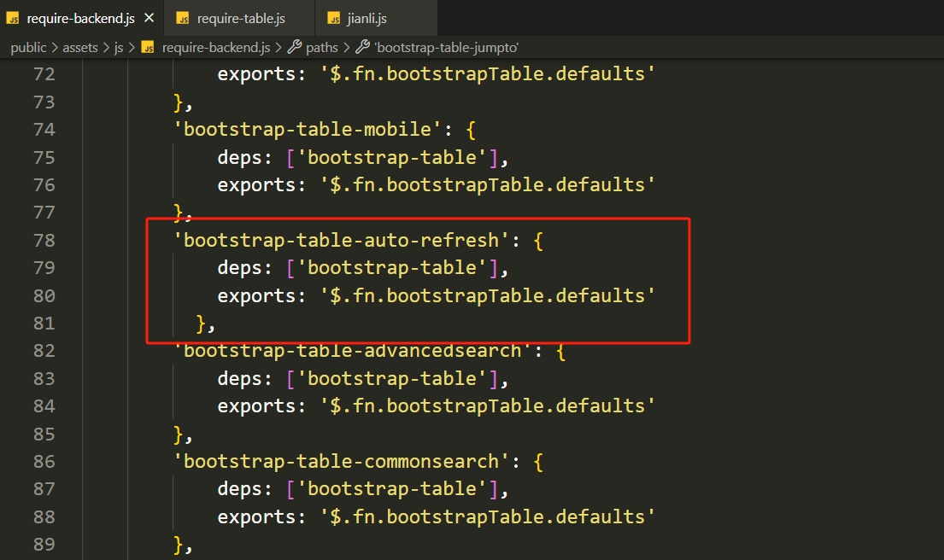Click the 'bootstrap-table' string on line 87
This screenshot has width=944, height=560.
392,489
